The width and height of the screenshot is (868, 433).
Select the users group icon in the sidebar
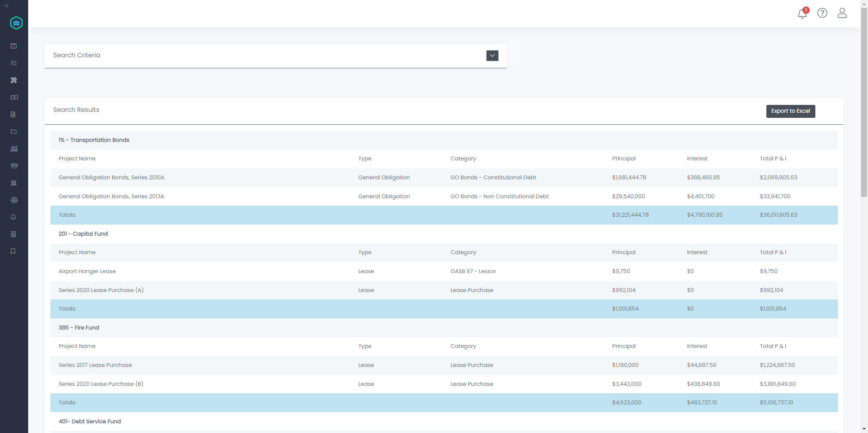pos(13,165)
